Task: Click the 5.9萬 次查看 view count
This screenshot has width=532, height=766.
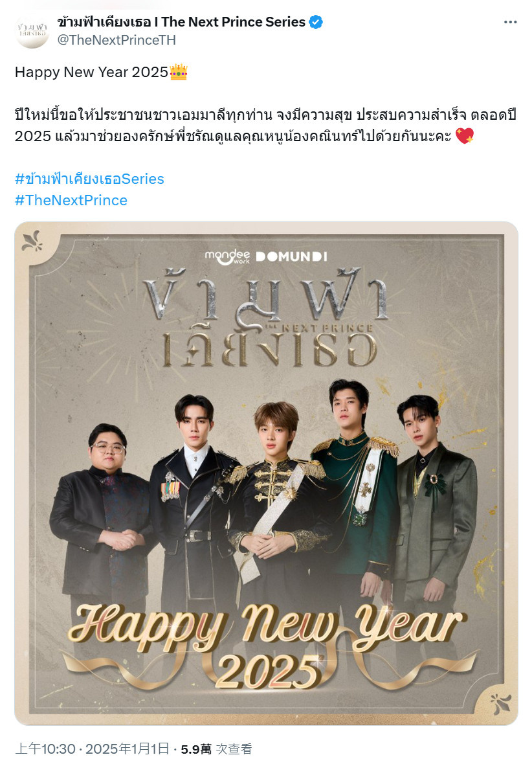Action: (x=216, y=749)
